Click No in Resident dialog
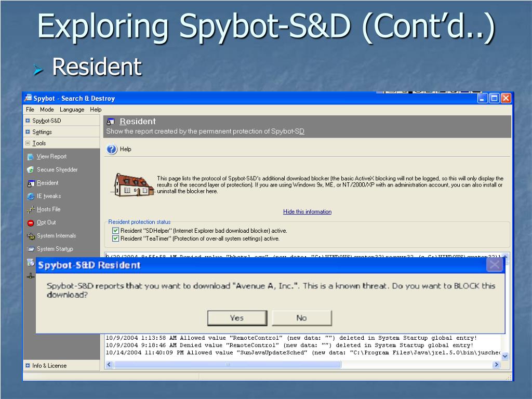Screen dimensions: 532x399 click(302, 318)
